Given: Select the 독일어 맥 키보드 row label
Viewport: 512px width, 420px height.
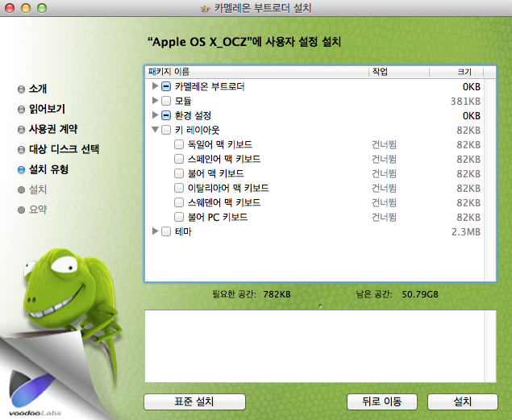Looking at the screenshot, I should tap(220, 144).
